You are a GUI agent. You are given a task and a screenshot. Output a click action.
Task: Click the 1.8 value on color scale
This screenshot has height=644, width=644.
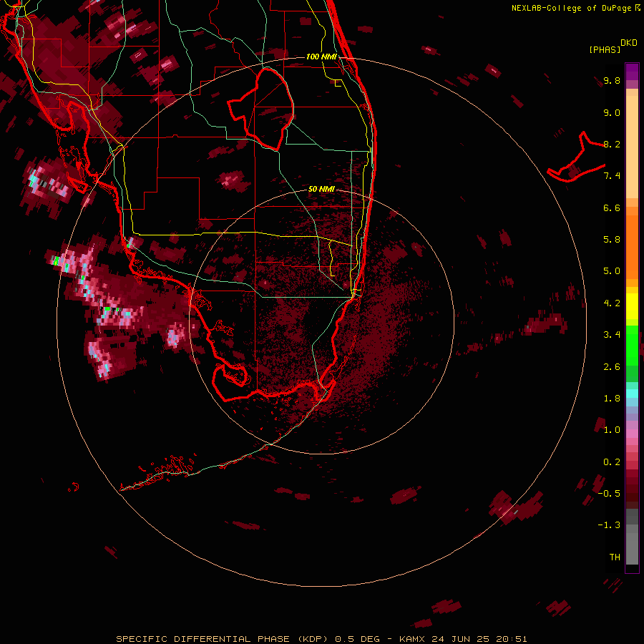pos(612,399)
